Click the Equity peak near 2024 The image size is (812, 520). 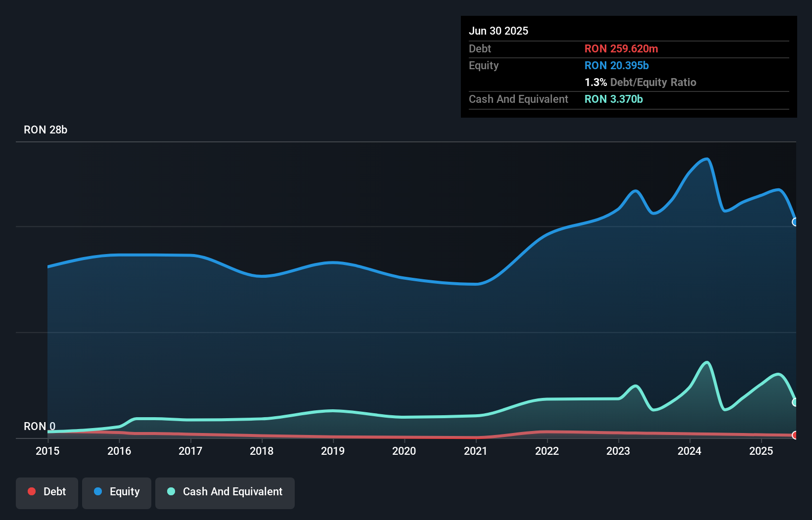707,159
